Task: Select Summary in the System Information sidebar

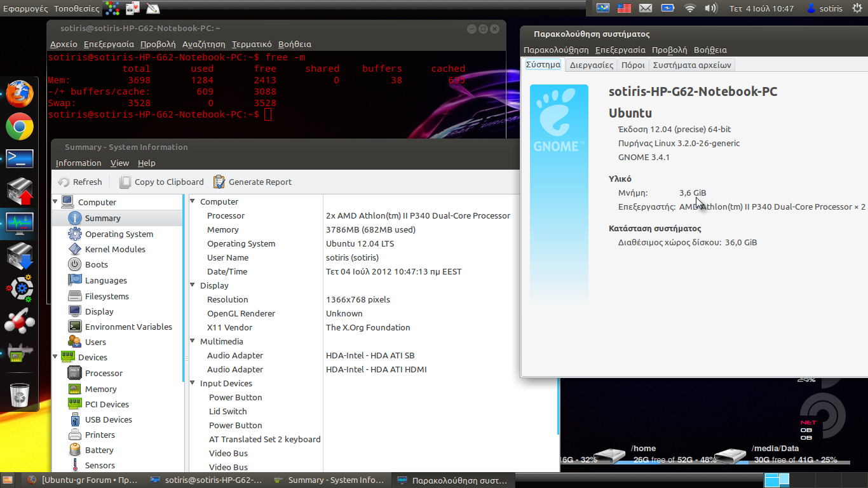Action: [x=102, y=218]
